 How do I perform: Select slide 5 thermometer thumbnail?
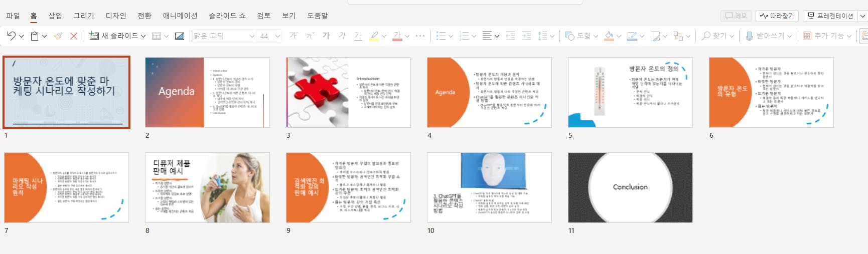[x=630, y=92]
